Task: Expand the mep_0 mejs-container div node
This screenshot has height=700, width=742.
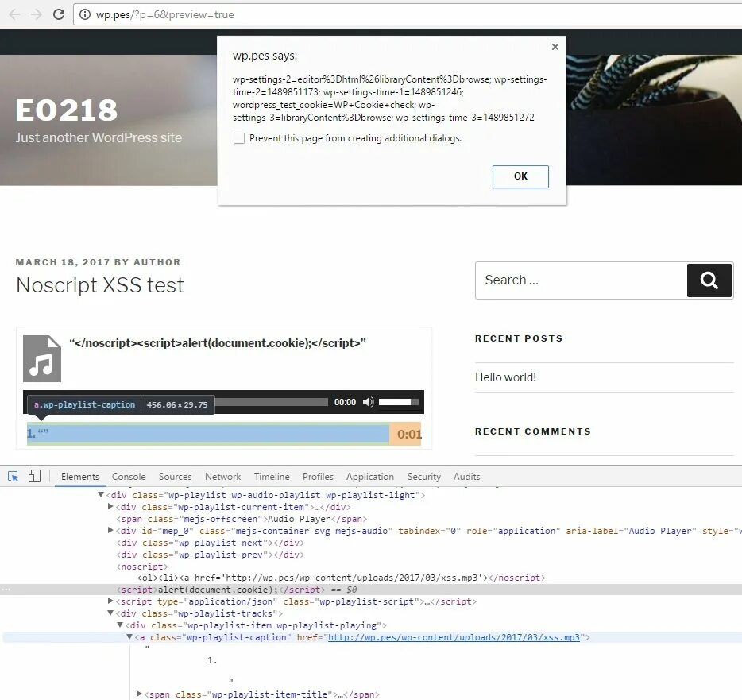Action: tap(110, 530)
